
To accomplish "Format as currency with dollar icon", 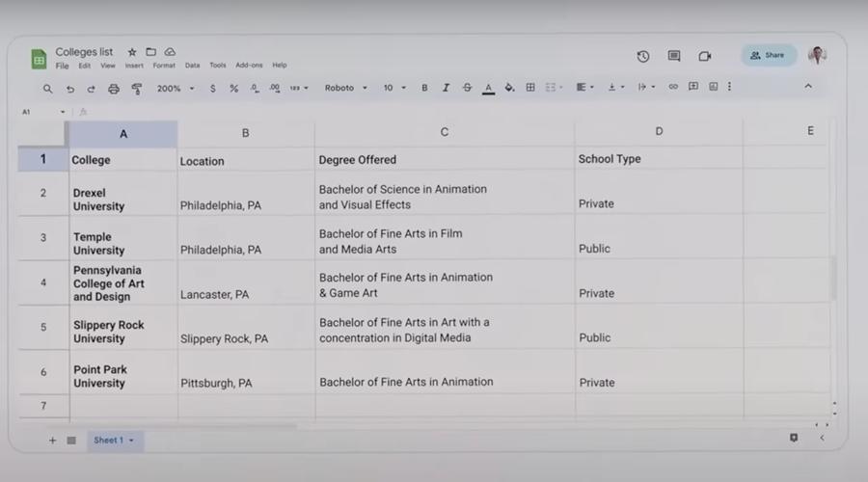I will point(212,89).
